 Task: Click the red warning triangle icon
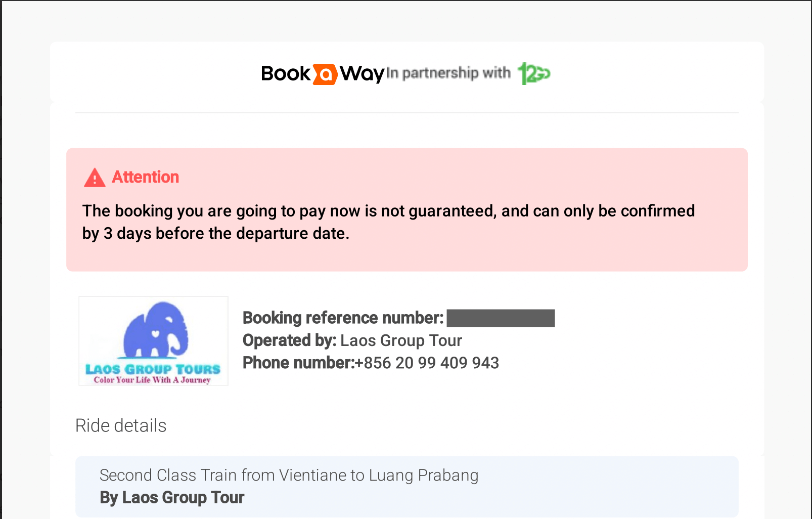tap(95, 178)
